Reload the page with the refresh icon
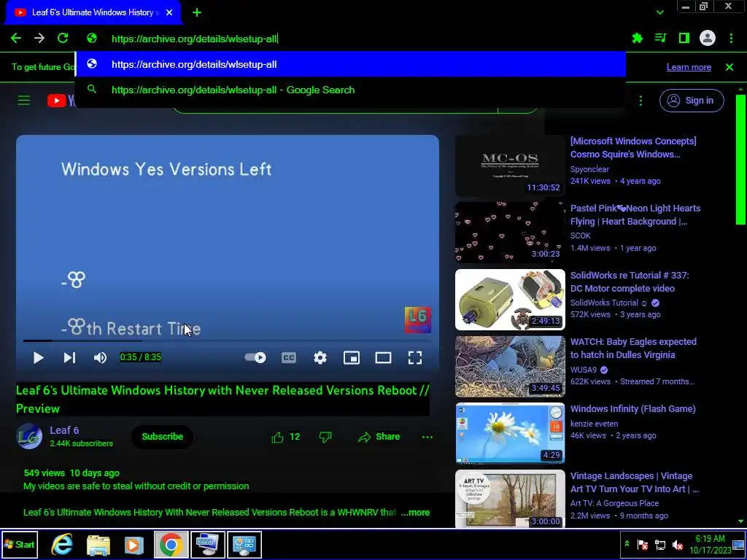Viewport: 747px width, 560px height. (x=63, y=38)
